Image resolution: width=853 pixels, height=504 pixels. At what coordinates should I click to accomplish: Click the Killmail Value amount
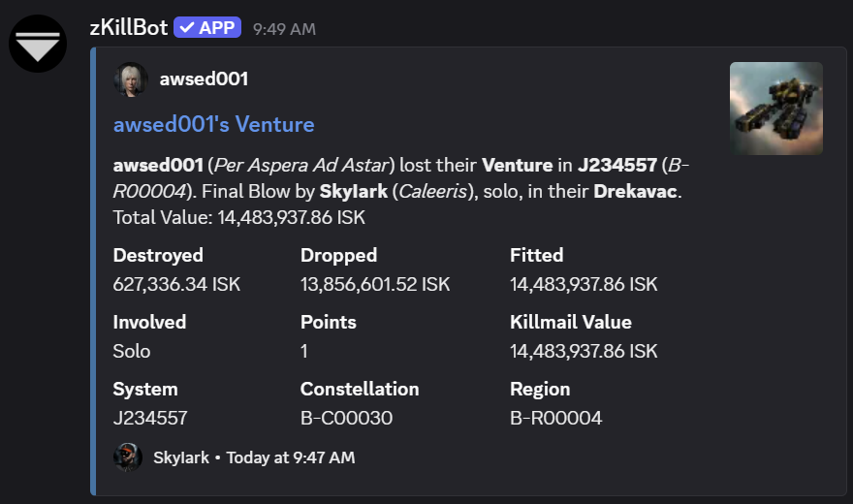tap(584, 351)
